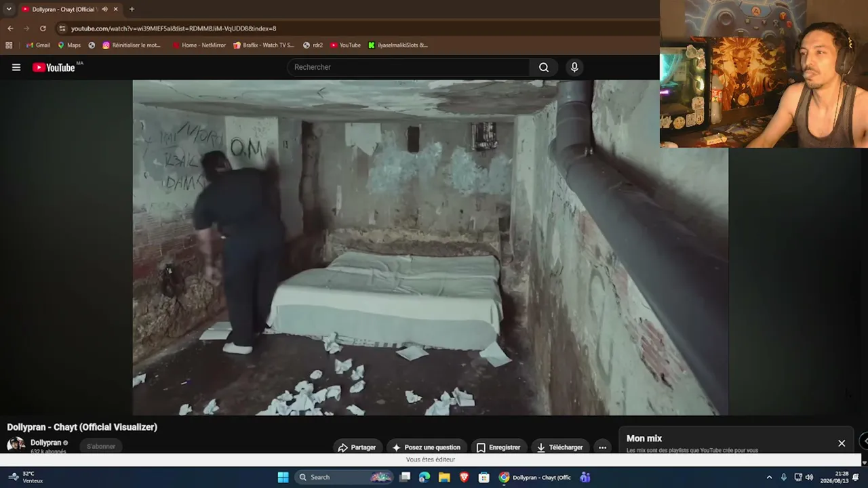Open Microsoft Teams from the taskbar
This screenshot has height=488, width=868.
[585, 477]
